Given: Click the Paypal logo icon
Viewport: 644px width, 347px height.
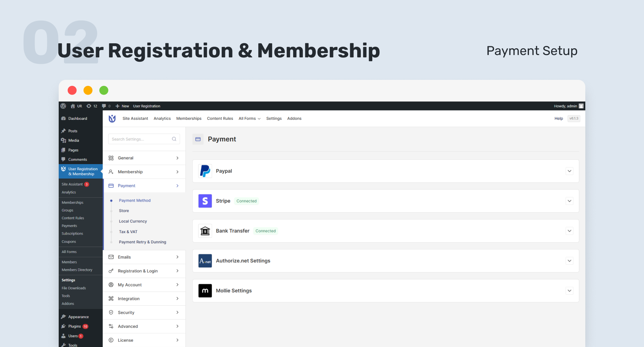Looking at the screenshot, I should (205, 171).
